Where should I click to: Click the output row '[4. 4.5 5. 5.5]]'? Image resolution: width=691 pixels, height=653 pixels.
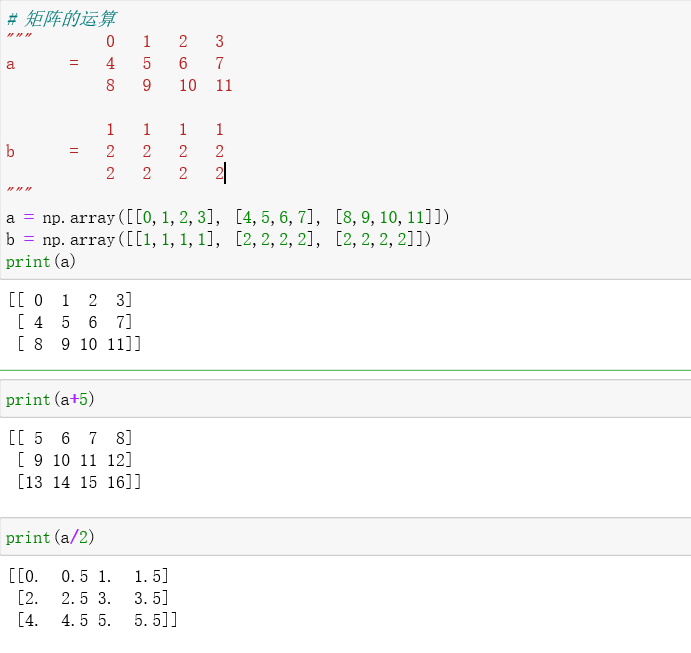pyautogui.click(x=97, y=620)
